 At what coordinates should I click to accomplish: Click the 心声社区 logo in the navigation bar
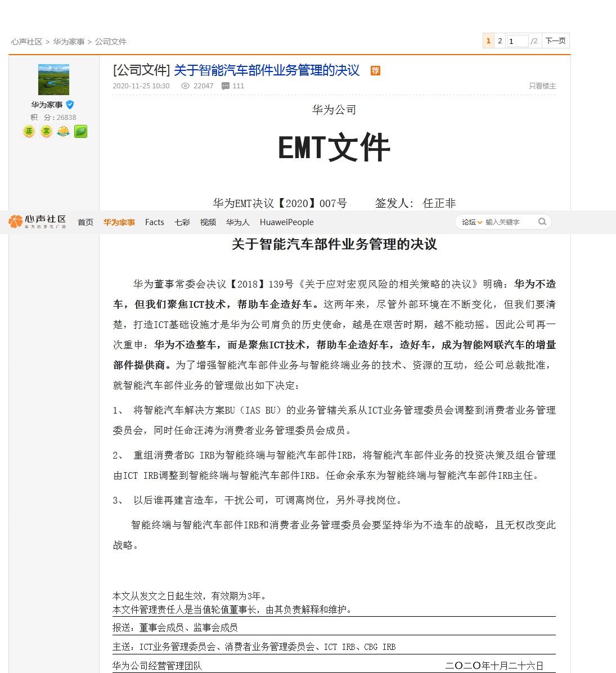pos(37,222)
